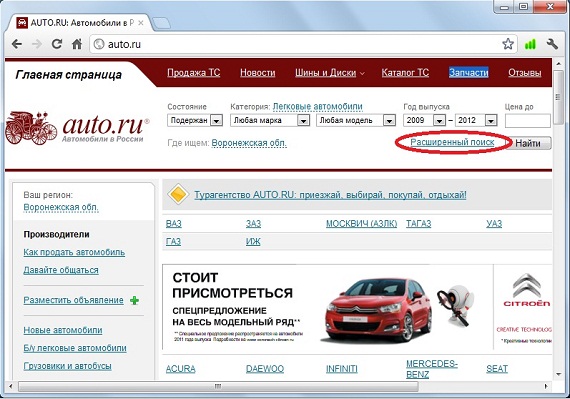570x399 pixels.
Task: Open the Каталог ТС menu item
Action: coord(405,73)
